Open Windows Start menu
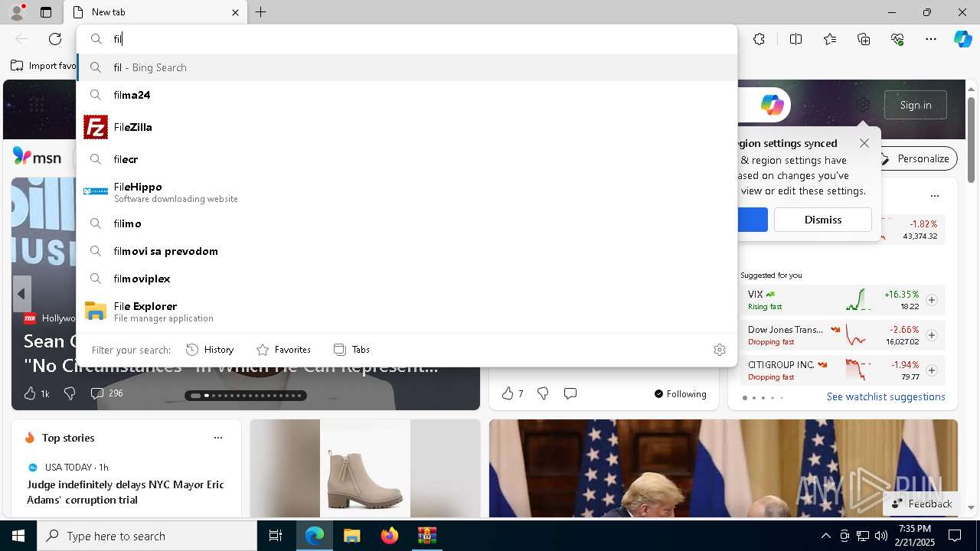The image size is (980, 551). pyautogui.click(x=18, y=536)
